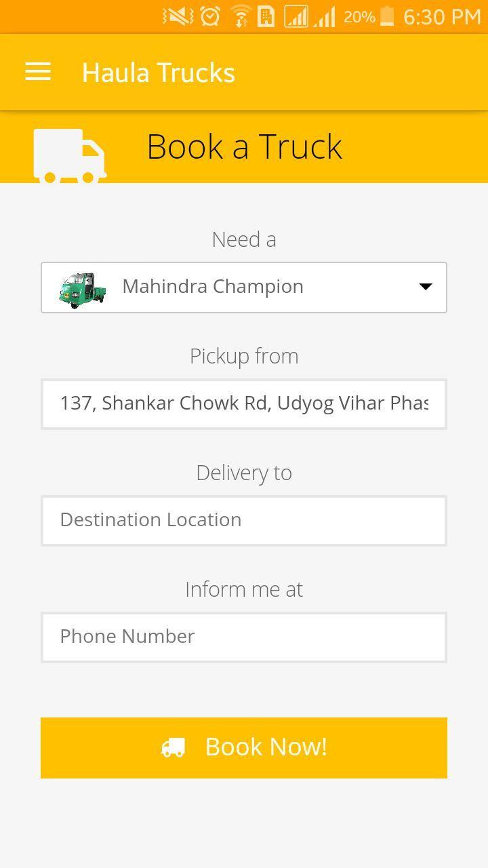488x868 pixels.
Task: Tap the Delivery to label
Action: click(244, 473)
